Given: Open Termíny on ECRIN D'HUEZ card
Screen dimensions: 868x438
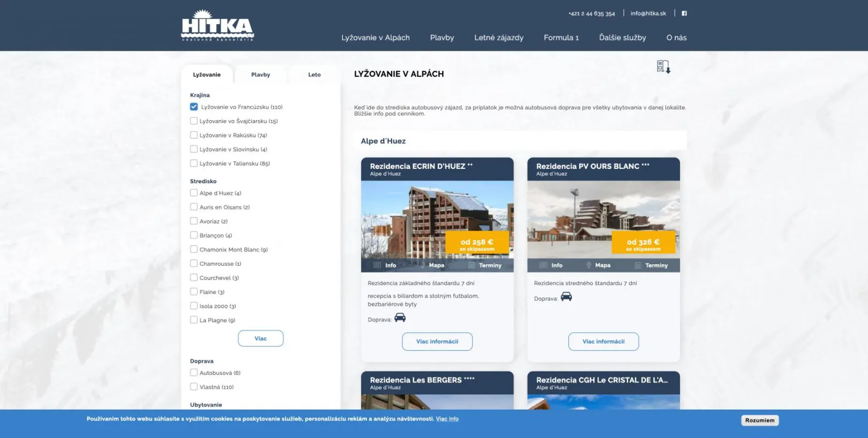Looking at the screenshot, I should point(485,265).
